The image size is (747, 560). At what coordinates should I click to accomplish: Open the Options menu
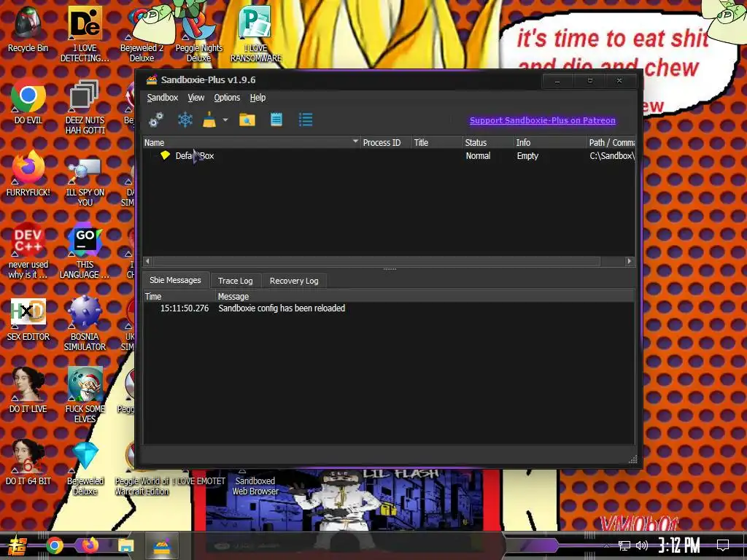[227, 98]
